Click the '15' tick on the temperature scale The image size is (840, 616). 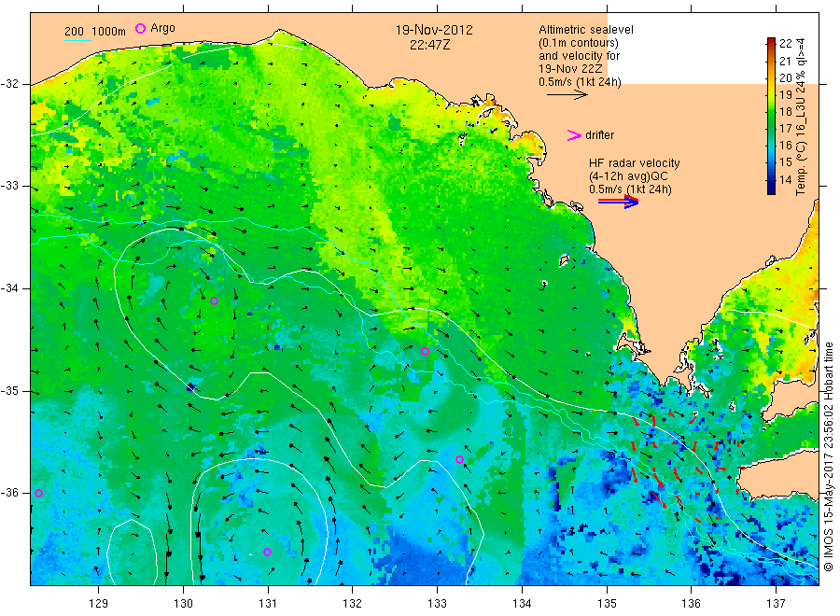pyautogui.click(x=785, y=162)
